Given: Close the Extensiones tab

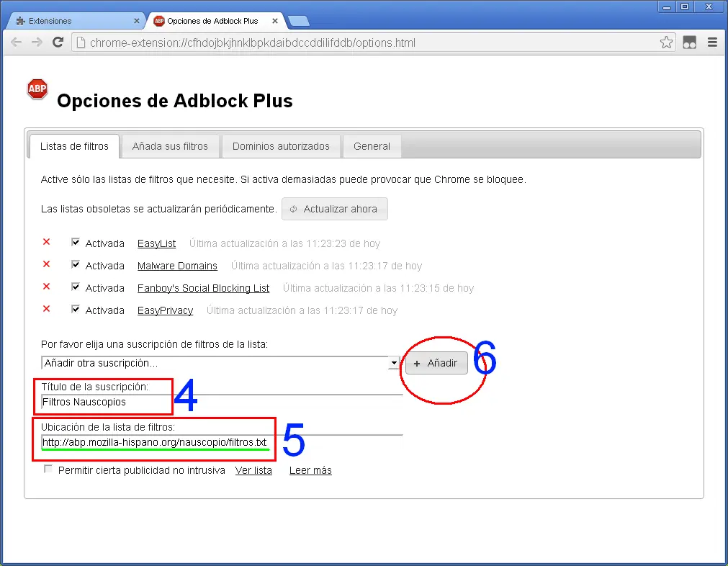Looking at the screenshot, I should [137, 21].
